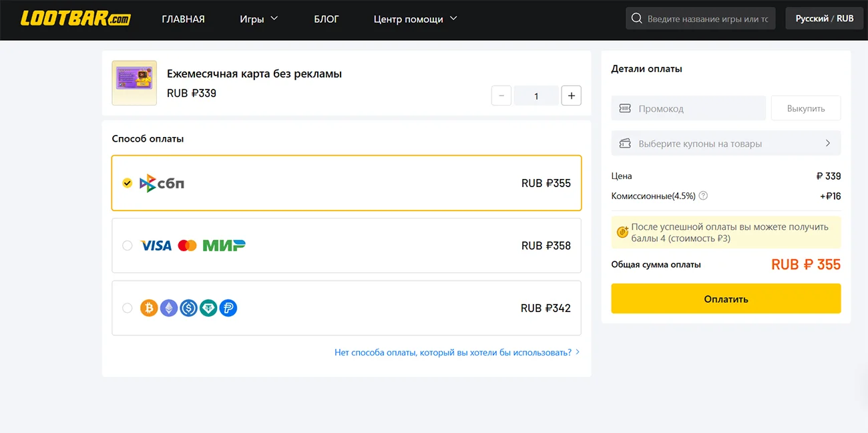The width and height of the screenshot is (868, 433).
Task: Click the Tether coin icon
Action: point(208,308)
